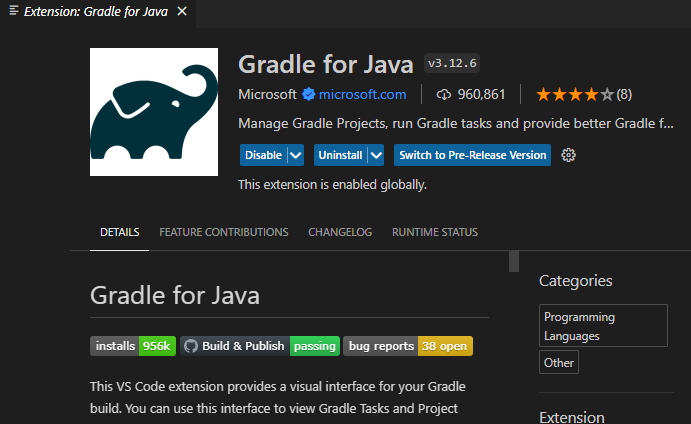Open the extension settings gear icon
This screenshot has height=424, width=691.
(x=568, y=155)
